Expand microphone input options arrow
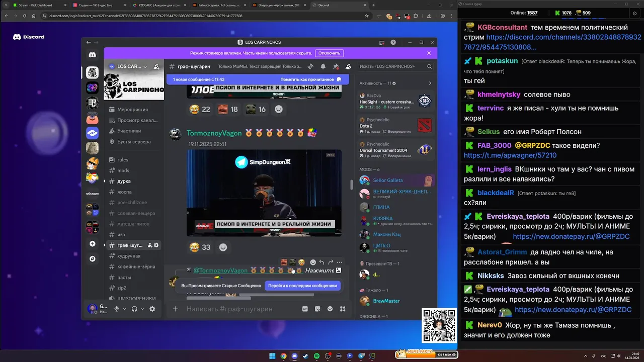This screenshot has height=362, width=644. coord(124,309)
